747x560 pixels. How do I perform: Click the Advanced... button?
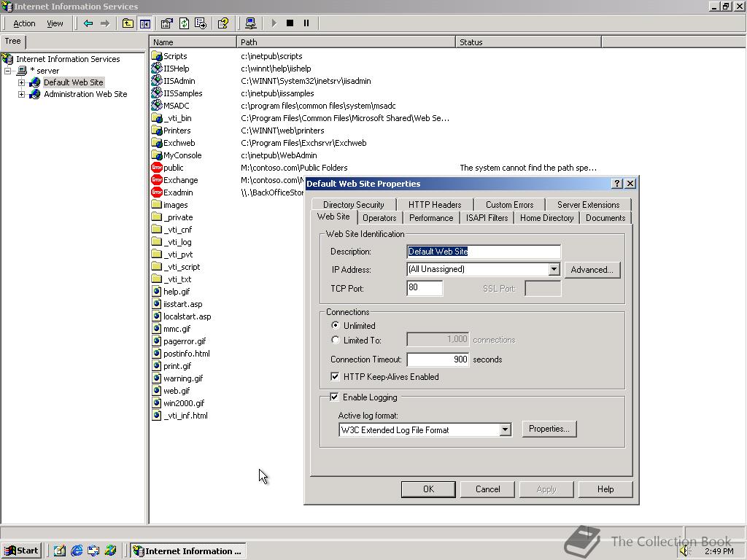tap(592, 270)
